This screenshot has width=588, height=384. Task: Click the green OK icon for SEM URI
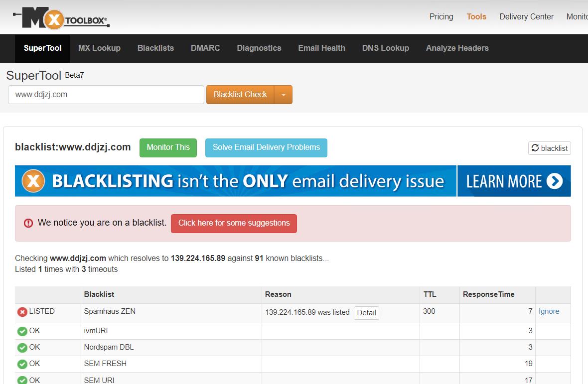[x=22, y=380]
